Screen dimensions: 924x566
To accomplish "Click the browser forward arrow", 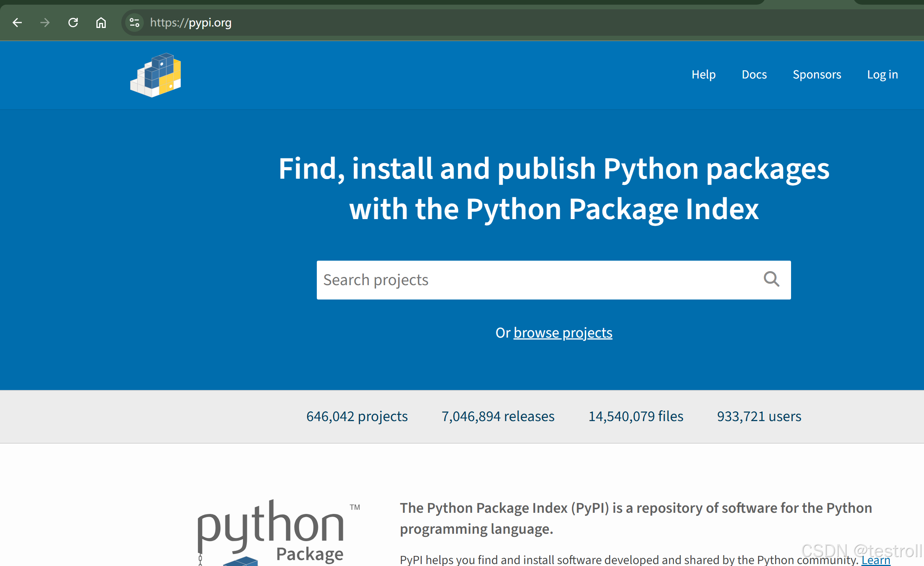I will 45,23.
